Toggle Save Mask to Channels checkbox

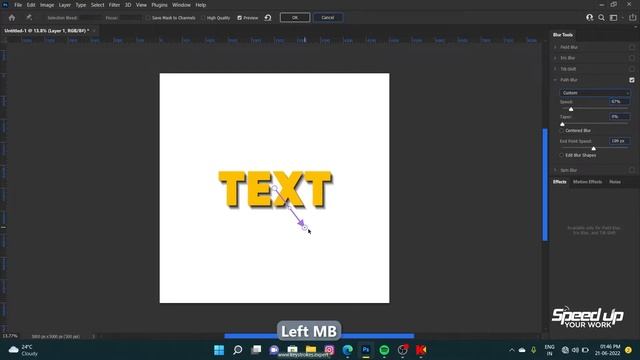(x=148, y=18)
